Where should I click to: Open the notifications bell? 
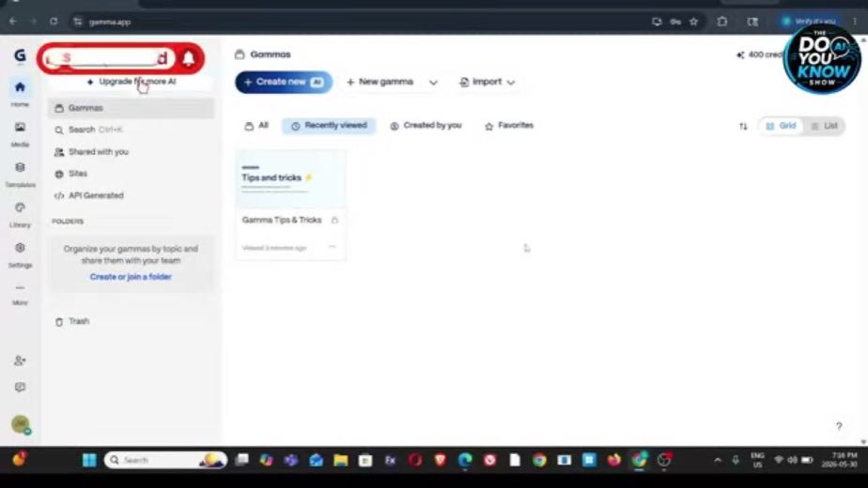(188, 57)
